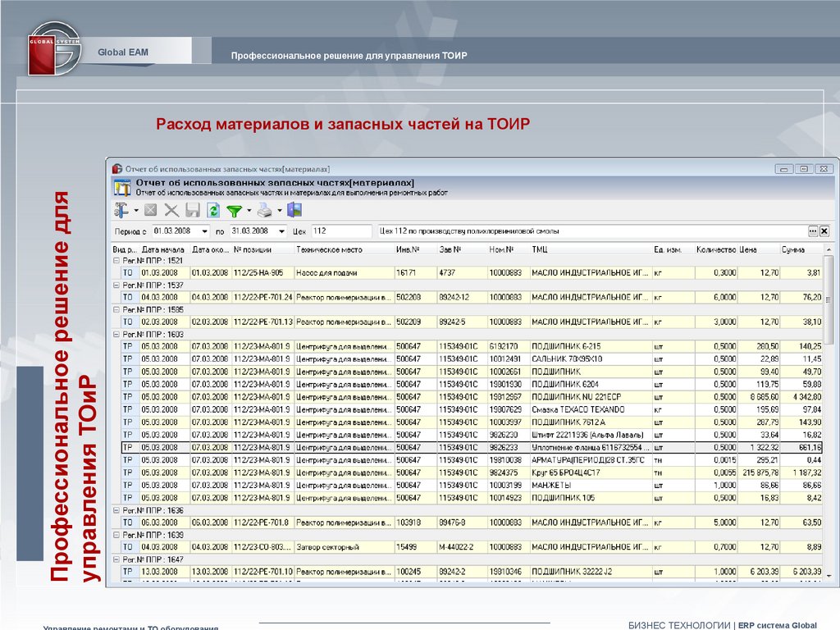Screen dimensions: 840x630
Task: Click the save floppy disk icon
Action: [x=193, y=210]
